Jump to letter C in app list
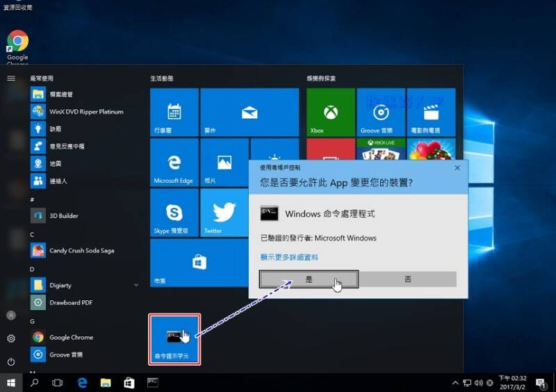Viewport: 556px width, 392px height. click(32, 234)
